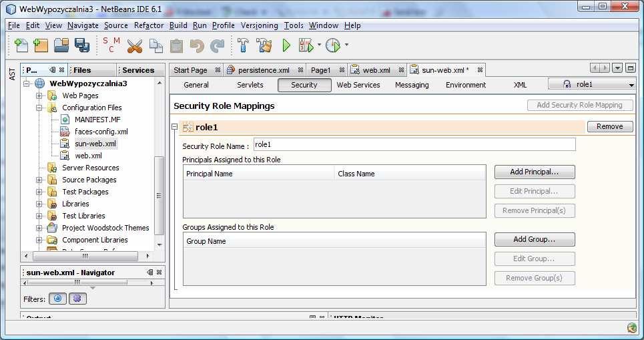Click the Redo arrow icon
This screenshot has height=340, width=644.
218,45
